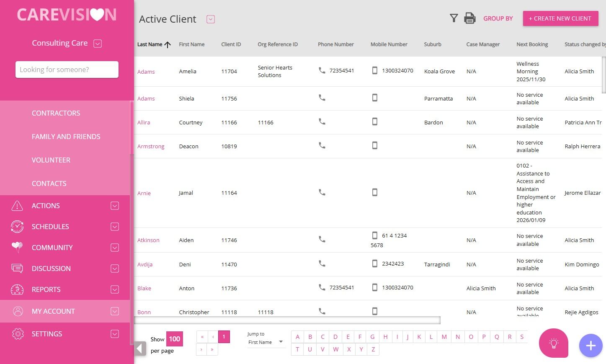Click Create New Client button
The image size is (606, 364).
coord(560,18)
